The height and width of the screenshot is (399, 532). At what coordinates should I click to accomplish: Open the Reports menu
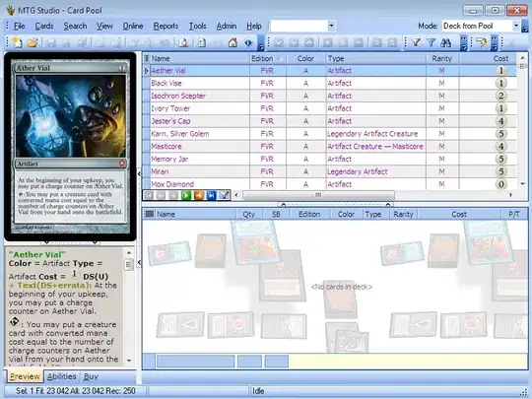click(x=166, y=26)
